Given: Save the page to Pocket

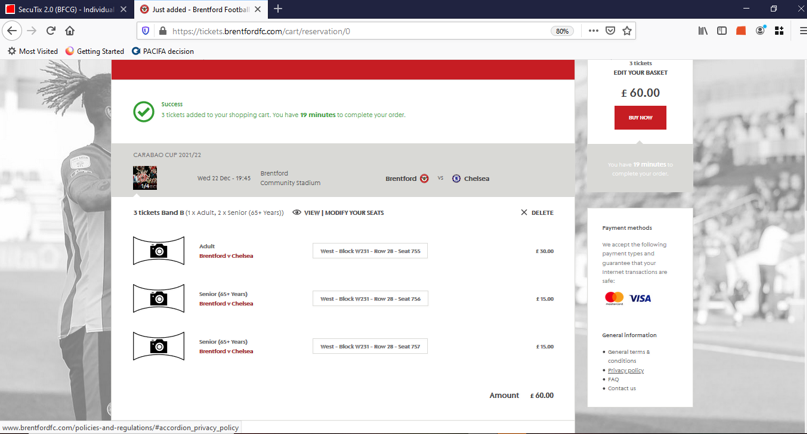Looking at the screenshot, I should tap(610, 31).
